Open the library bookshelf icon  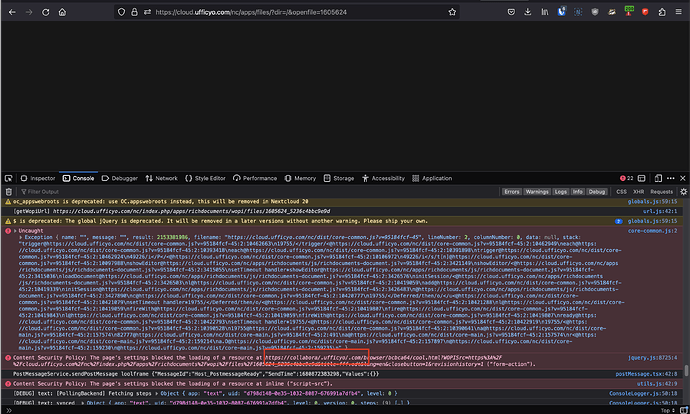(545, 12)
